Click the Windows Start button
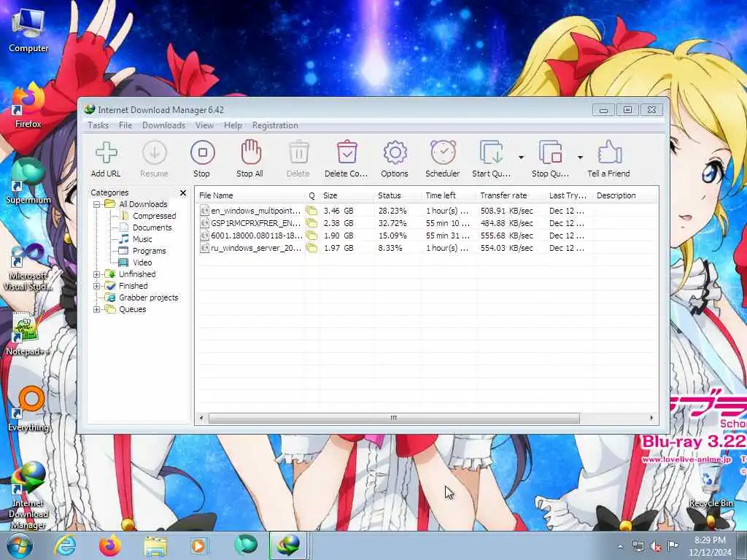The image size is (747, 560). tap(19, 545)
